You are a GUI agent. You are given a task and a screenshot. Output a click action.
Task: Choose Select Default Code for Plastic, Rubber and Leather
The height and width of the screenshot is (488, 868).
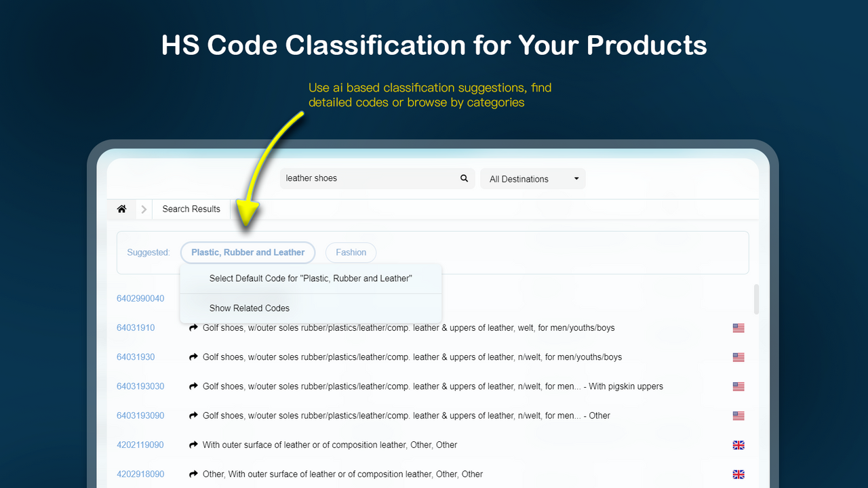[x=311, y=278]
